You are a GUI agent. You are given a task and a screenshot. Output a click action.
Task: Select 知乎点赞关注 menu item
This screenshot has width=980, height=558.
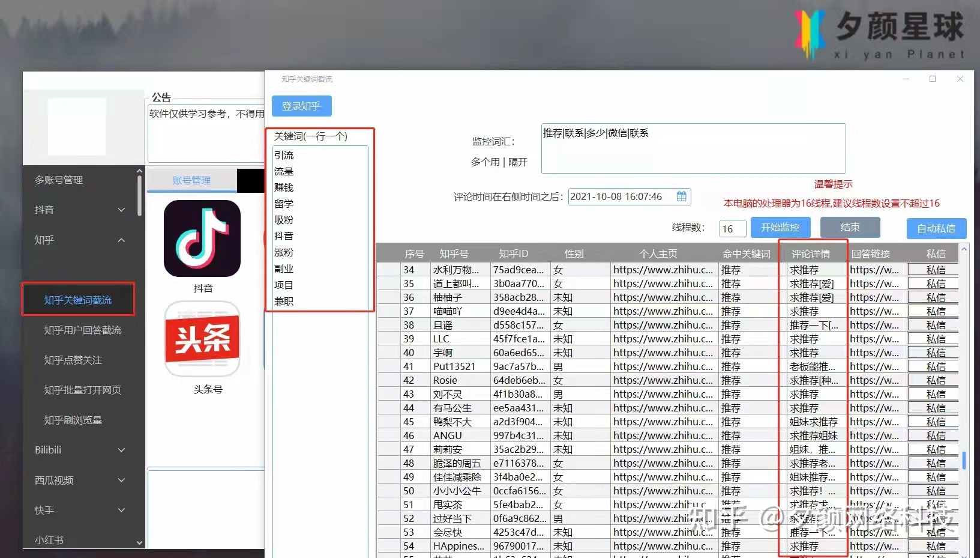[73, 360]
